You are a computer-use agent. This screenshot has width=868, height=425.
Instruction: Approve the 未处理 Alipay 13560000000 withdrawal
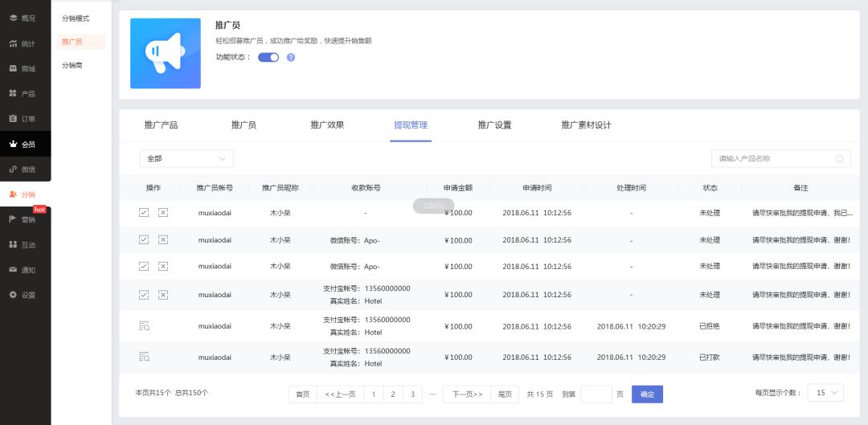tap(144, 294)
